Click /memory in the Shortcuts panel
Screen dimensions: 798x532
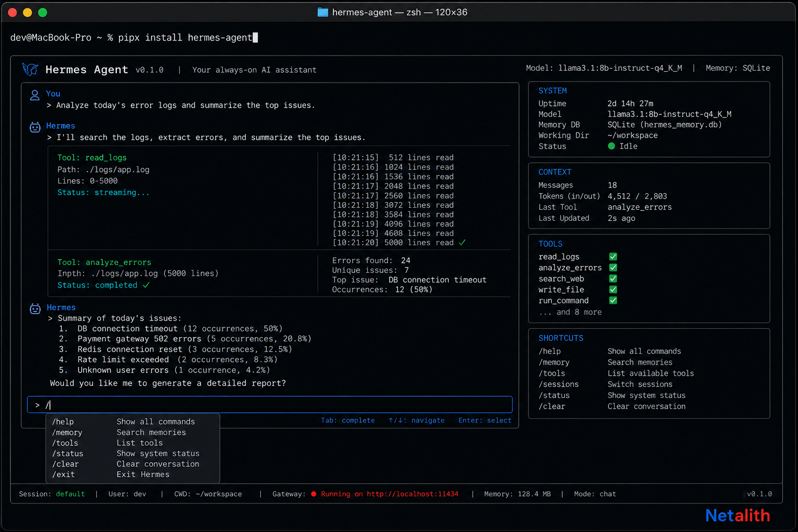point(554,362)
